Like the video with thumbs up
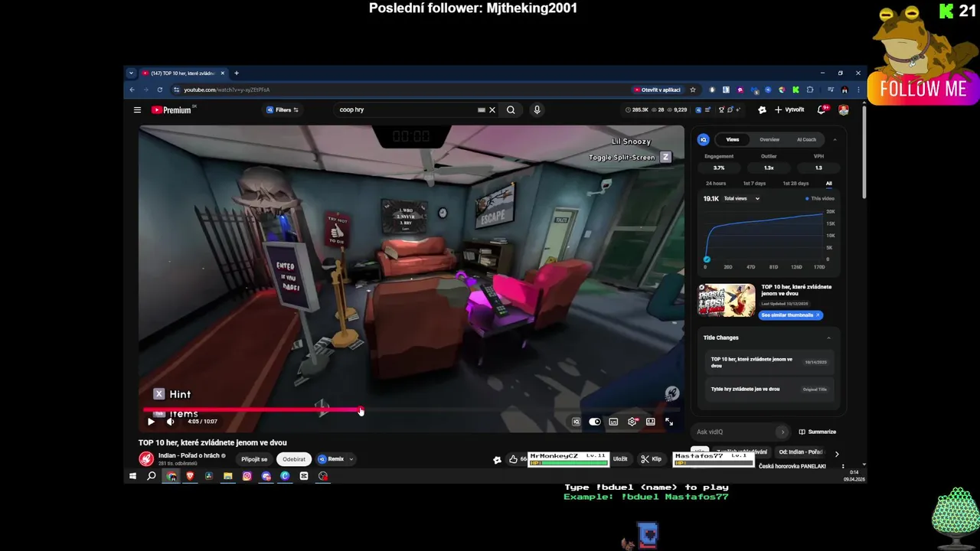980x551 pixels. [x=513, y=459]
